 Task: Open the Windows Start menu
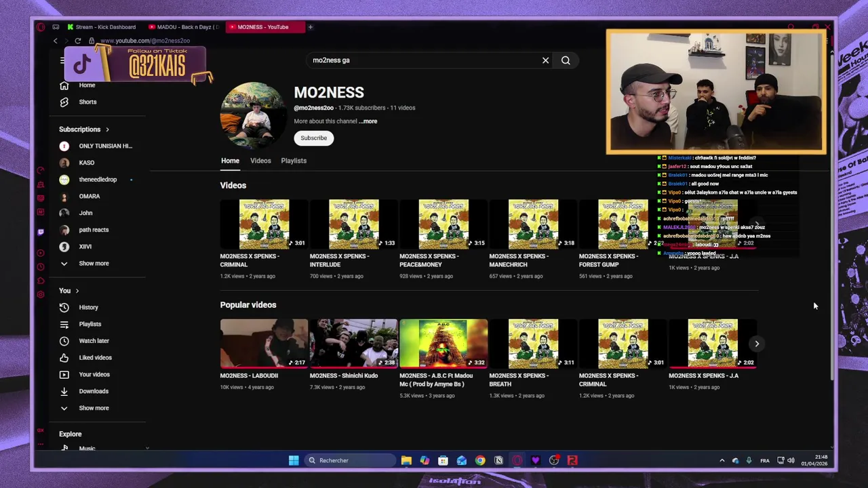[294, 460]
